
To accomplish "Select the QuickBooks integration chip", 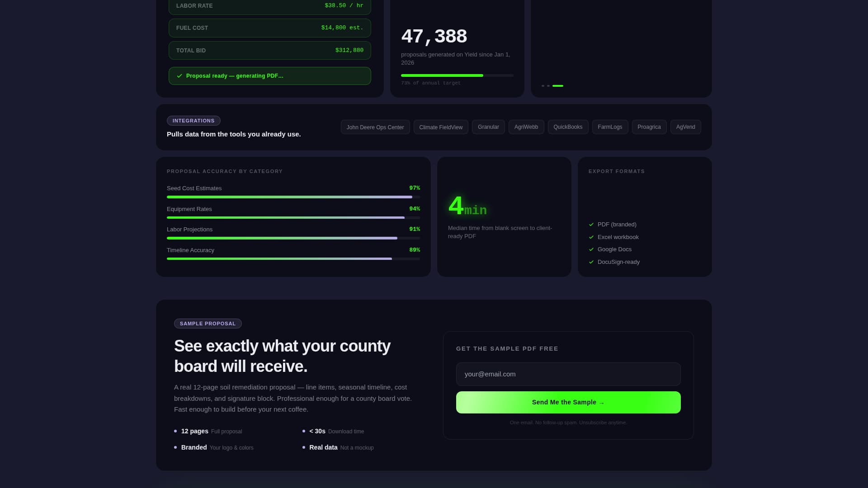I will (568, 127).
